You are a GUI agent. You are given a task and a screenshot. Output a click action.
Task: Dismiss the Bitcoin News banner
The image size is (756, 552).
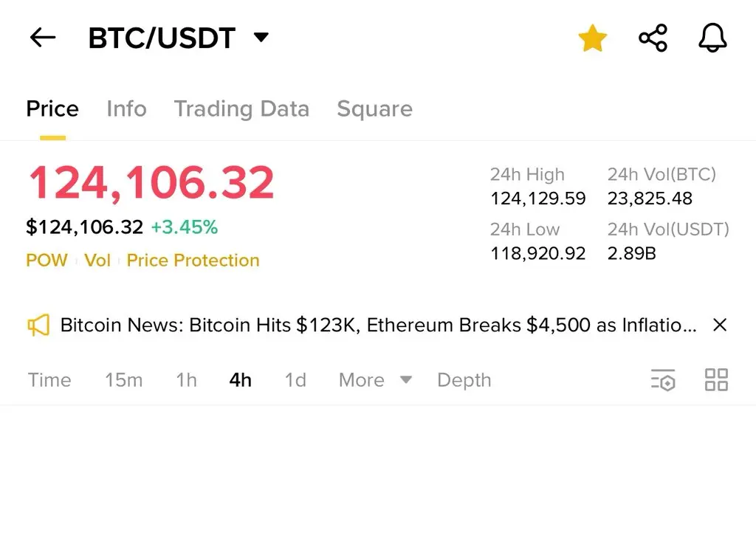click(719, 325)
